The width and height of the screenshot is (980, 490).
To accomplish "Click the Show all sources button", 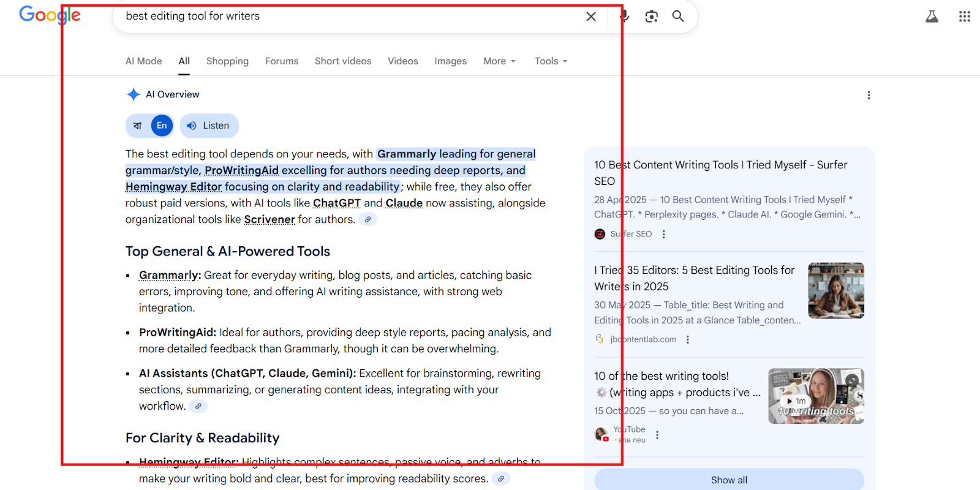I will [x=729, y=480].
